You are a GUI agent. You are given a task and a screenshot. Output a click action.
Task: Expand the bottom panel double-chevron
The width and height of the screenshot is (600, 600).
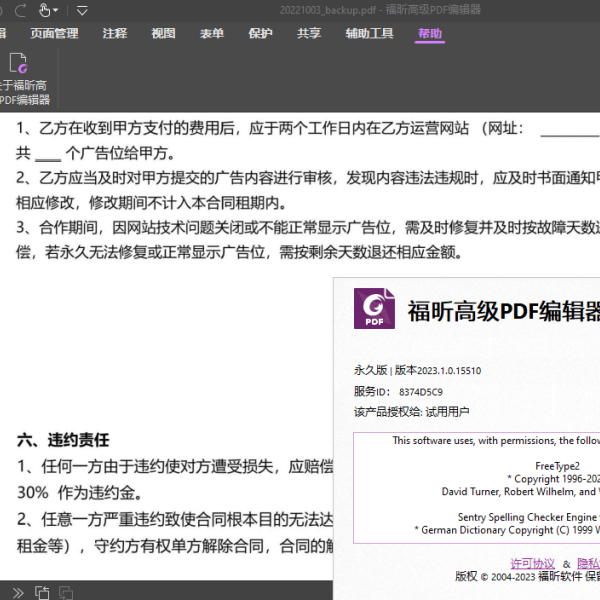pos(18,593)
